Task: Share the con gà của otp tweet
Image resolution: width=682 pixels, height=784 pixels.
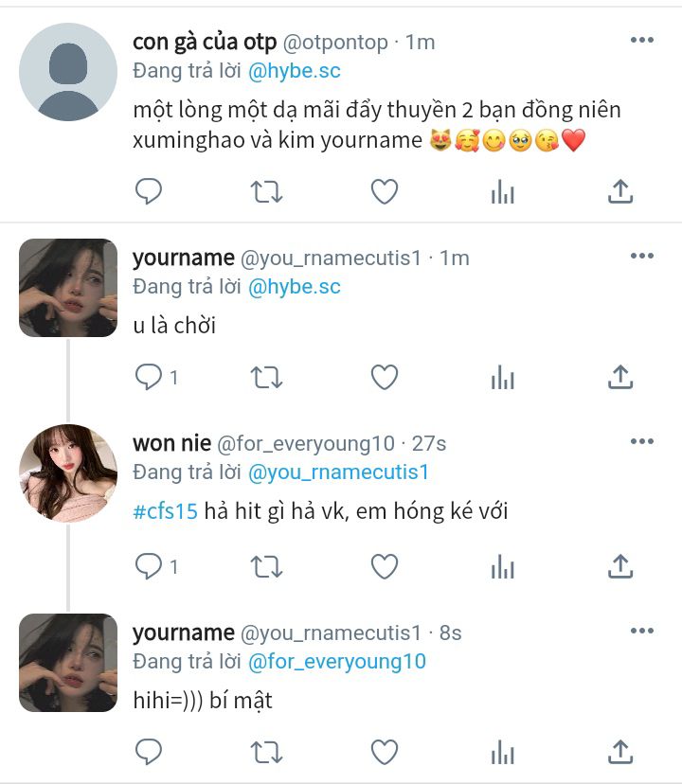Action: [620, 191]
